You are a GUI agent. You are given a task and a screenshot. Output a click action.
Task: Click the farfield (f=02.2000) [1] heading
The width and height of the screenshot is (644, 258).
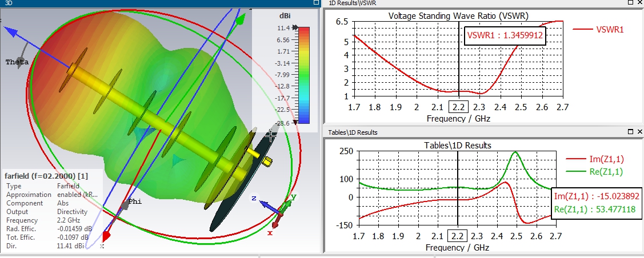[x=46, y=176]
